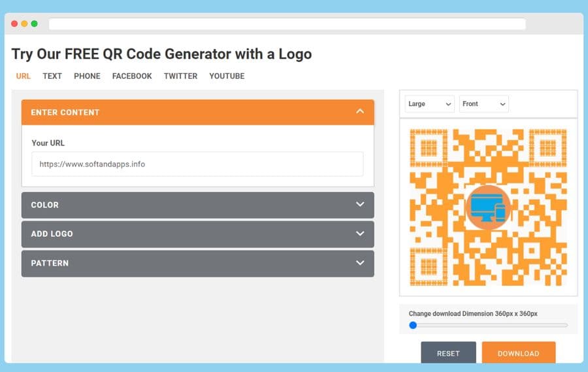Click the chevron icon on Add Logo panel
This screenshot has height=372, width=588.
[x=360, y=234]
